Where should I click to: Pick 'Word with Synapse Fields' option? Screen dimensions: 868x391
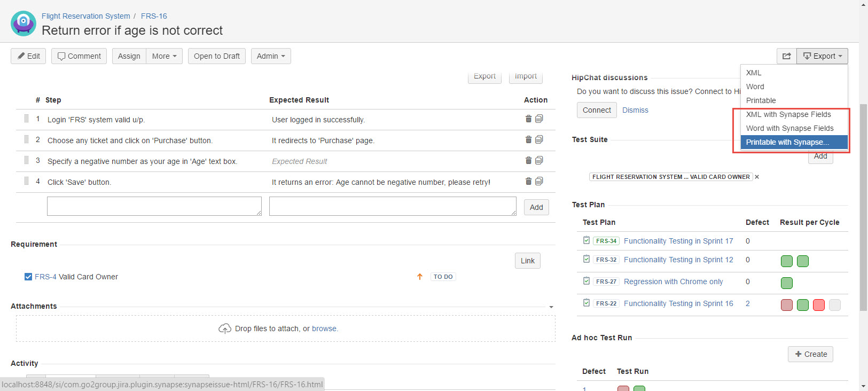[789, 128]
